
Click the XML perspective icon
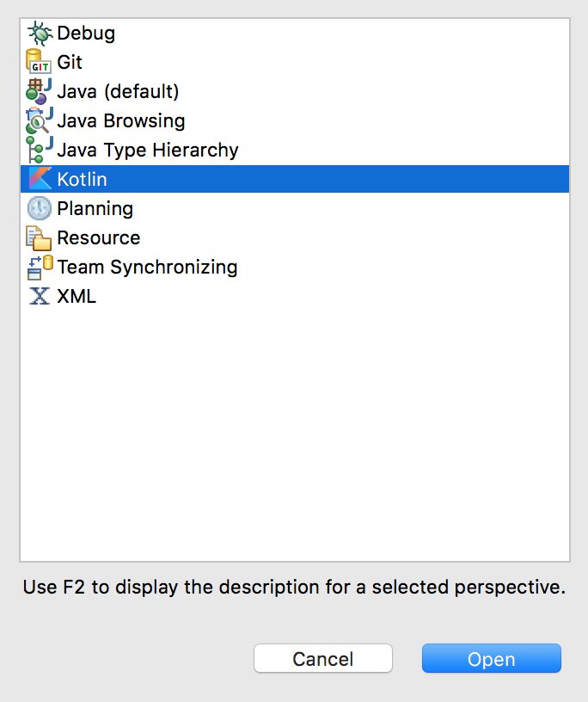click(x=39, y=296)
